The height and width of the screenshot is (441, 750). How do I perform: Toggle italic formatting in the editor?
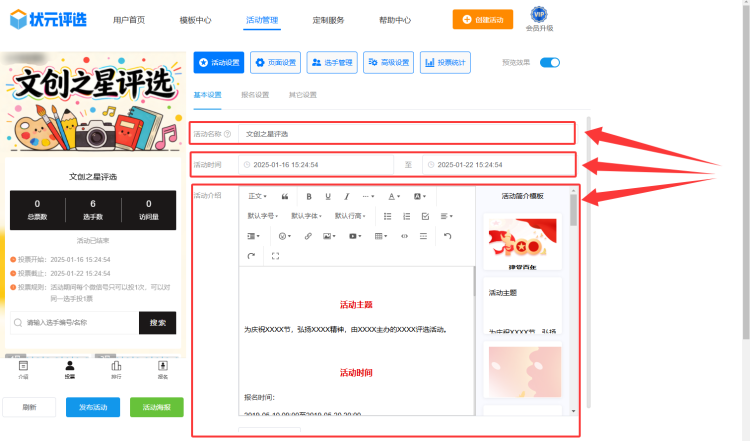coord(347,197)
